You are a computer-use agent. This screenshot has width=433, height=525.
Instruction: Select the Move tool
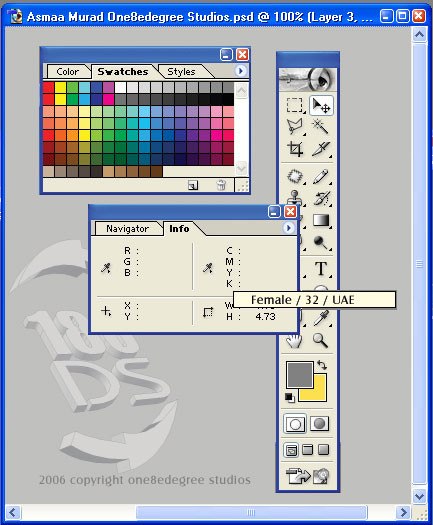pos(321,105)
